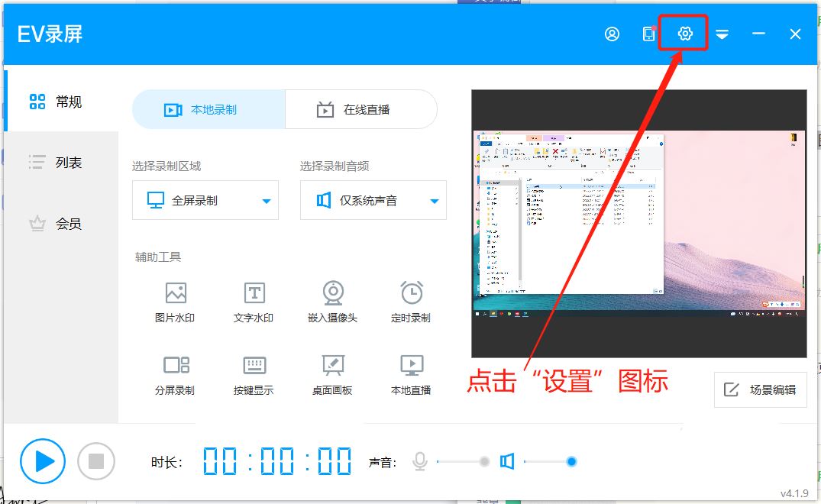Open the settings gear icon

point(684,33)
